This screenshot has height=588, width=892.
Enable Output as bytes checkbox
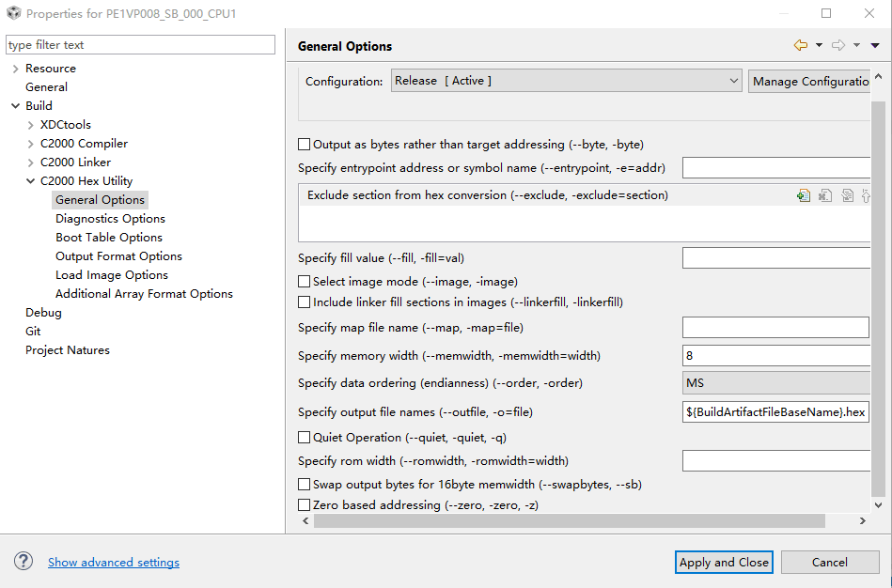(x=305, y=145)
